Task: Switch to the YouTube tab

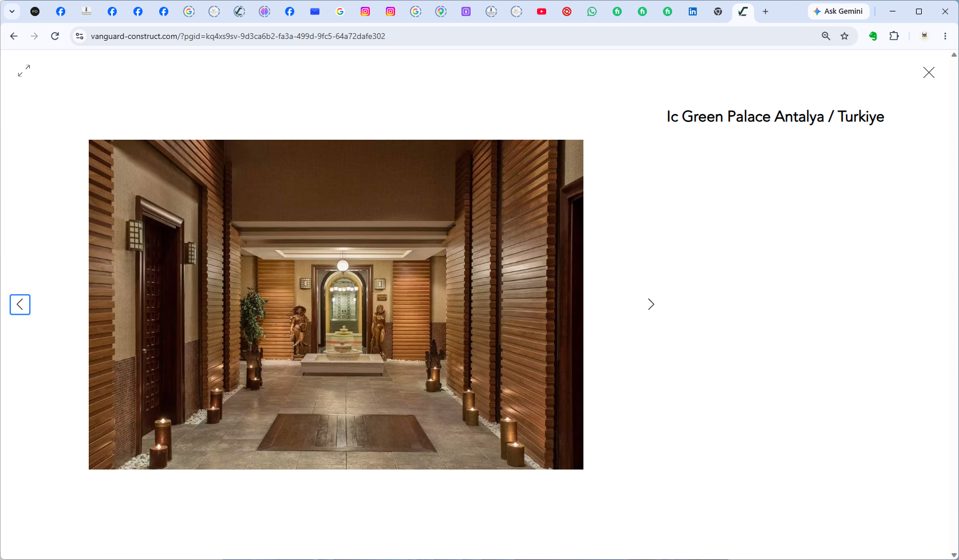Action: (542, 11)
